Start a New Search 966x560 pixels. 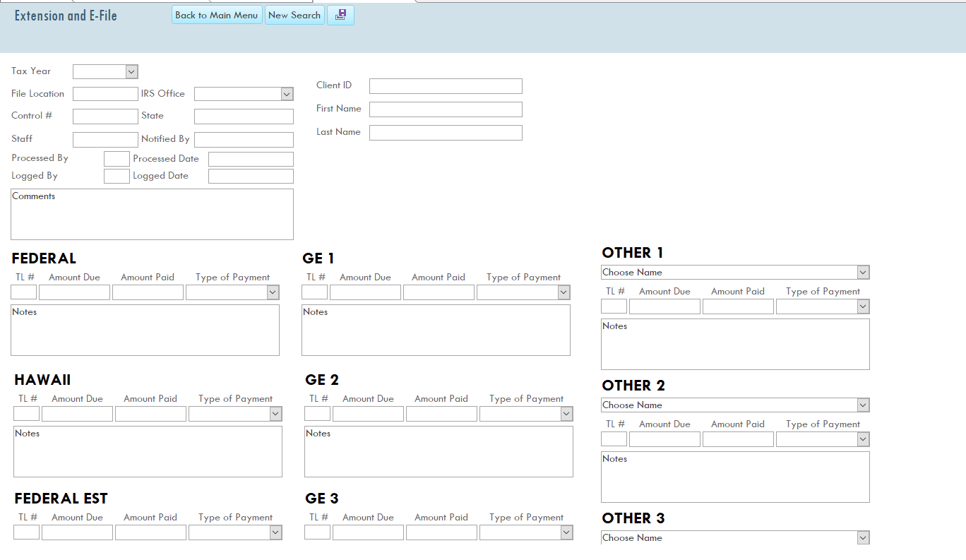[294, 15]
